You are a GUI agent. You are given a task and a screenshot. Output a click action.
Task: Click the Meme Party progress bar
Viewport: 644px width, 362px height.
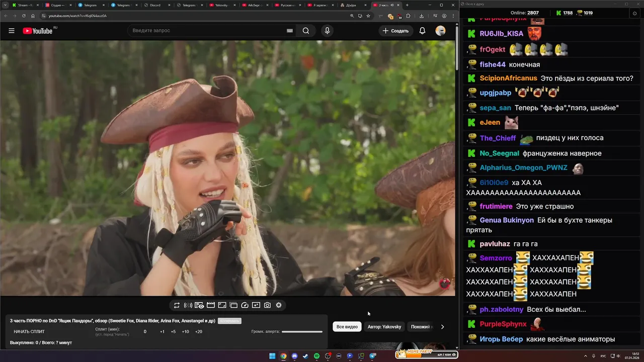point(427,354)
